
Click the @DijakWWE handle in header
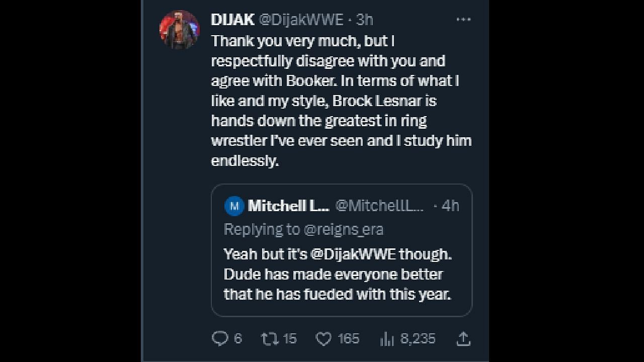point(301,20)
